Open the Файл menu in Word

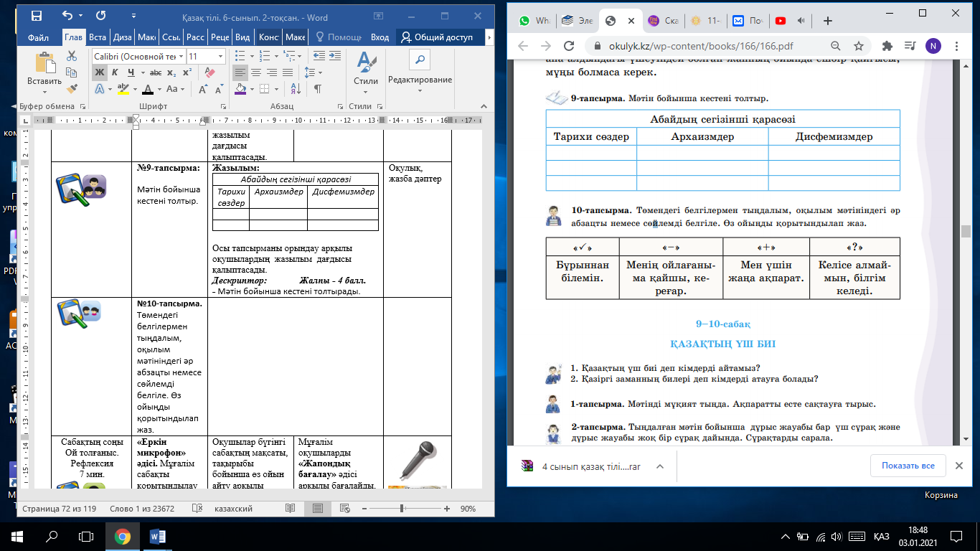(38, 37)
